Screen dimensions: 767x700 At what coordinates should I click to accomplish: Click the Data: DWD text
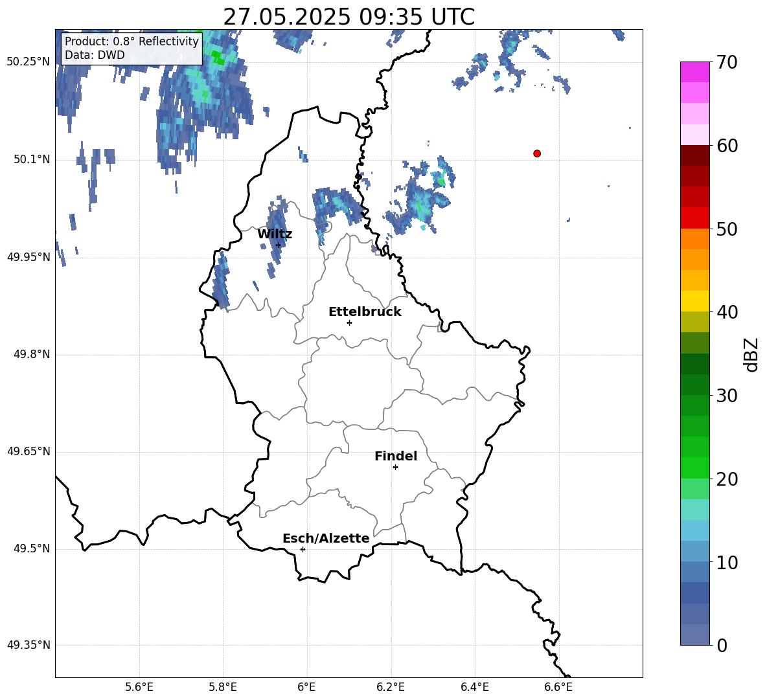(95, 55)
